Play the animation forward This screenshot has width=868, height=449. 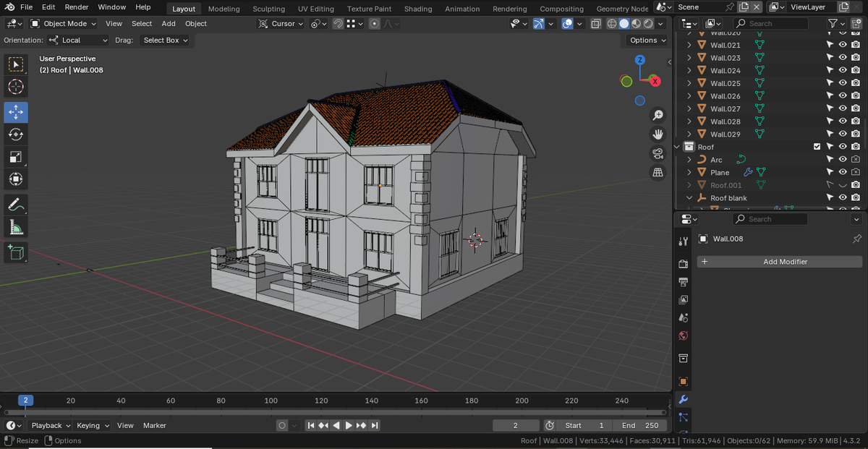coord(349,426)
